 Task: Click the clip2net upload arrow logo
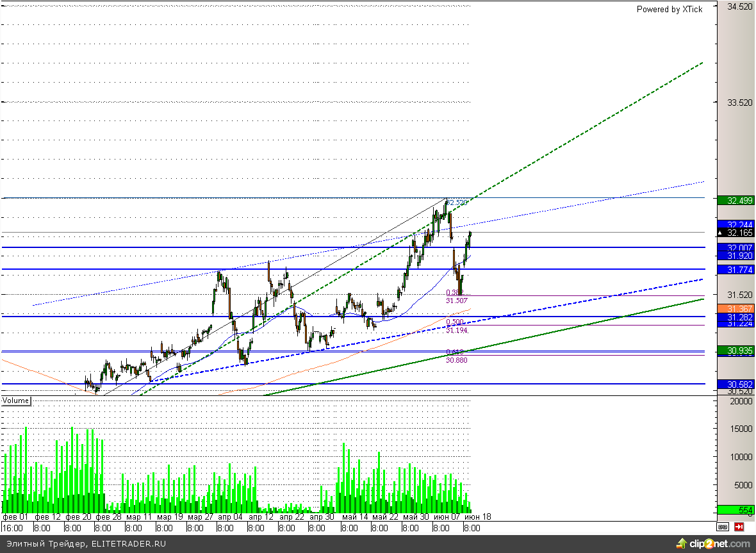[x=680, y=544]
